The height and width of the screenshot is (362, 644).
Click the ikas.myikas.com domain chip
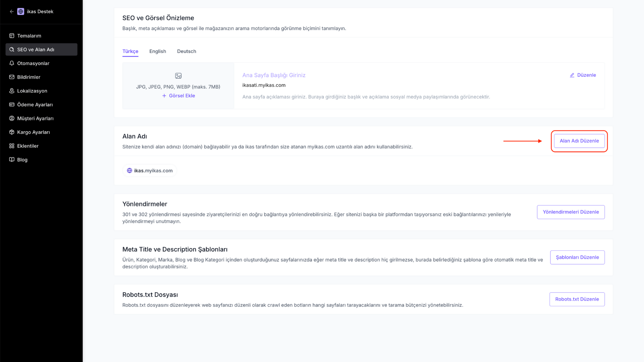click(150, 170)
